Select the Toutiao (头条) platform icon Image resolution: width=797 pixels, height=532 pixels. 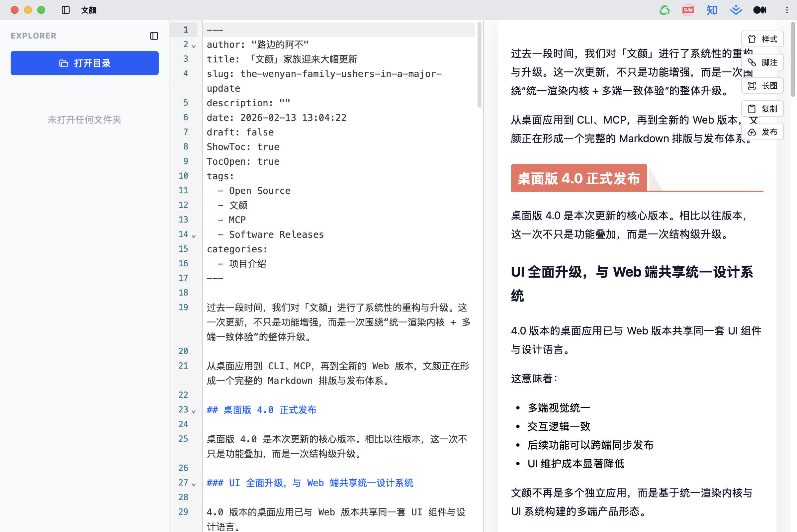tap(688, 10)
